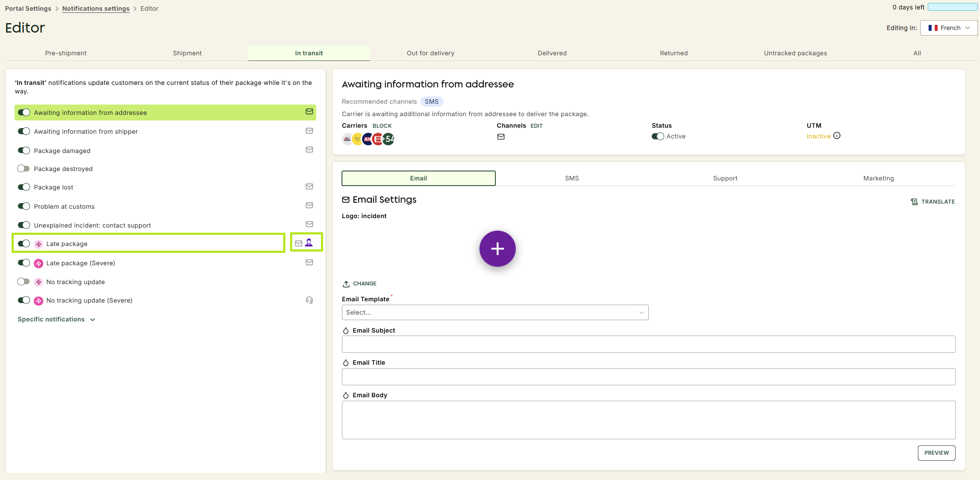Toggle the Package lost switch
Screen dimensions: 980x480
(24, 187)
